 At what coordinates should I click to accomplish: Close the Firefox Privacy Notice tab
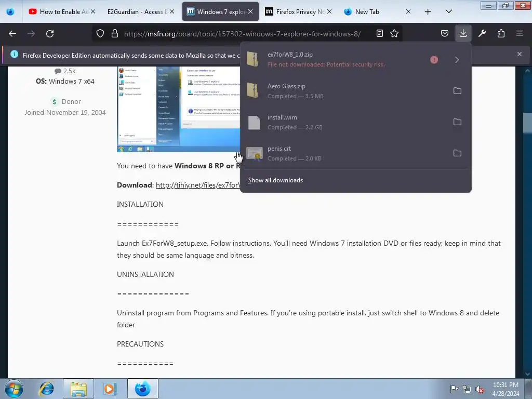tap(329, 11)
